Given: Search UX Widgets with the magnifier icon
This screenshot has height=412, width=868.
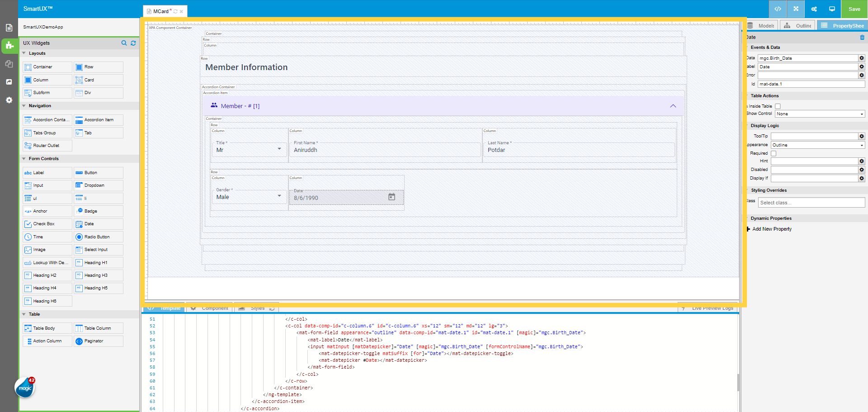Looking at the screenshot, I should click(x=124, y=43).
